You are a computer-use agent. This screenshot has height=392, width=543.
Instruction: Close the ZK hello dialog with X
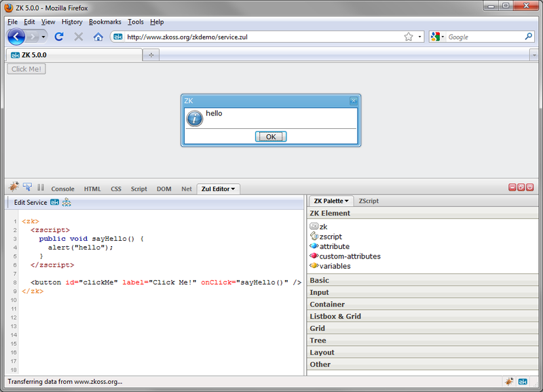pos(353,100)
